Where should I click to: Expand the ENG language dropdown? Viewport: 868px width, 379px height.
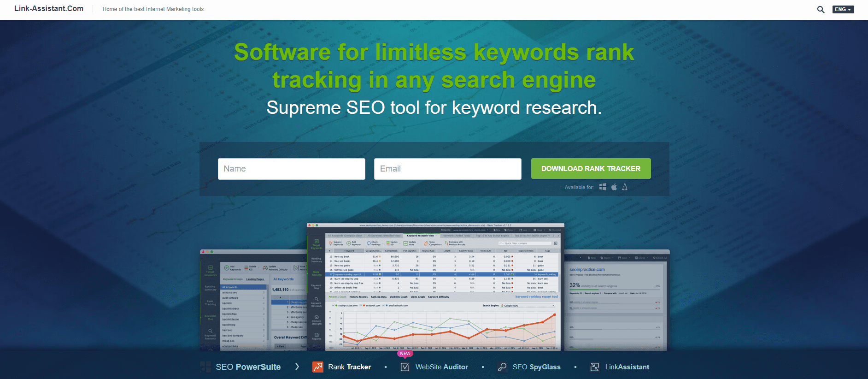[843, 9]
